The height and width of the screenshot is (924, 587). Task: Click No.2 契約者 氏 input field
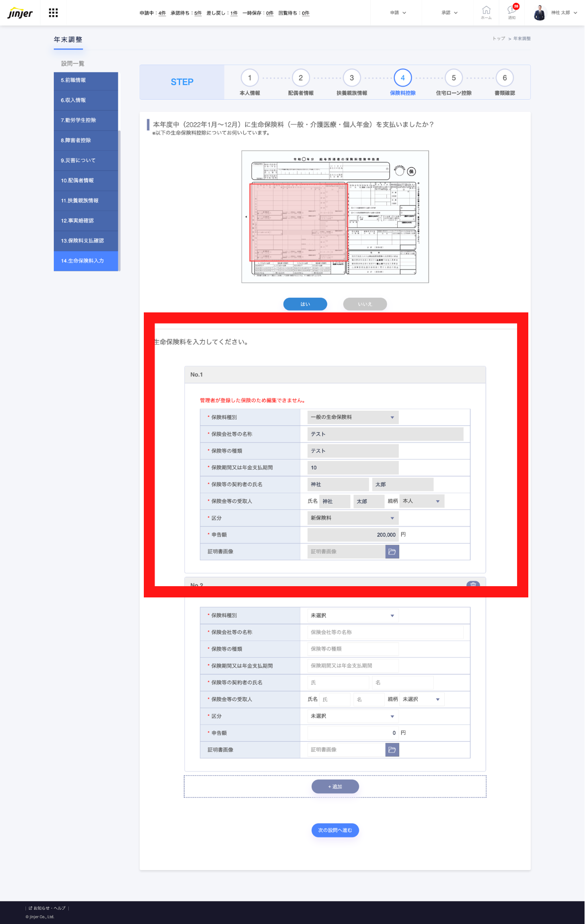[338, 682]
